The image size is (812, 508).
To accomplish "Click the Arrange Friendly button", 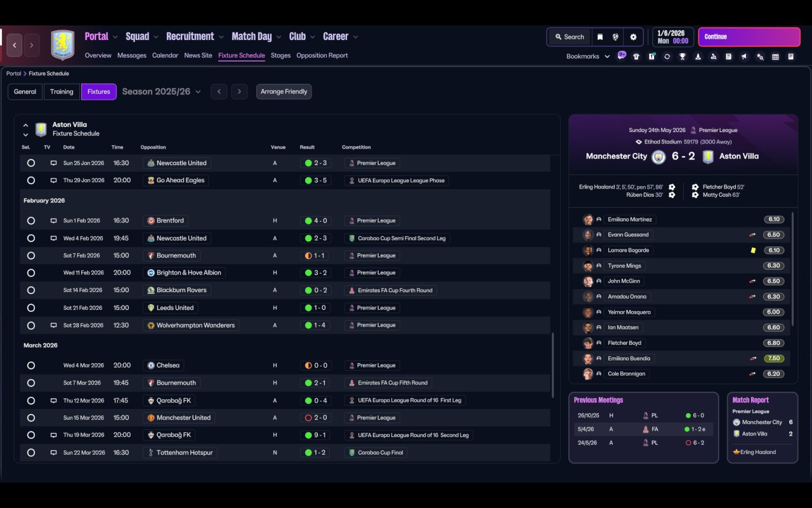I will (284, 91).
